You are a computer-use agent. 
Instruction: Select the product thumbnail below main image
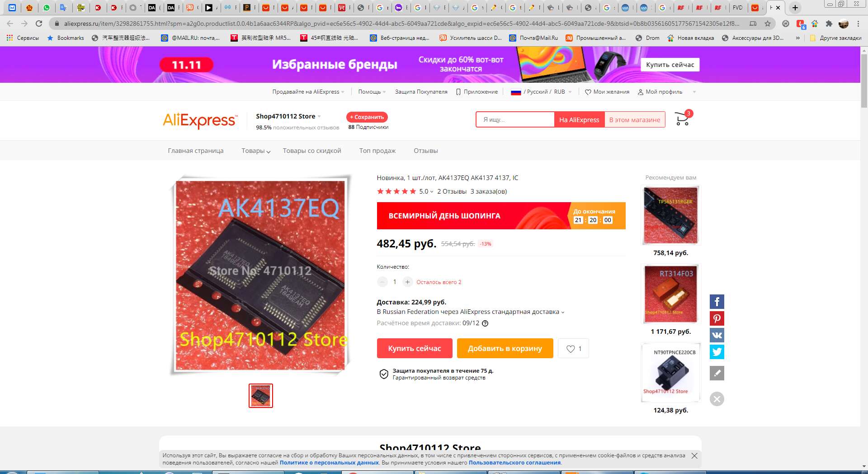pos(261,396)
